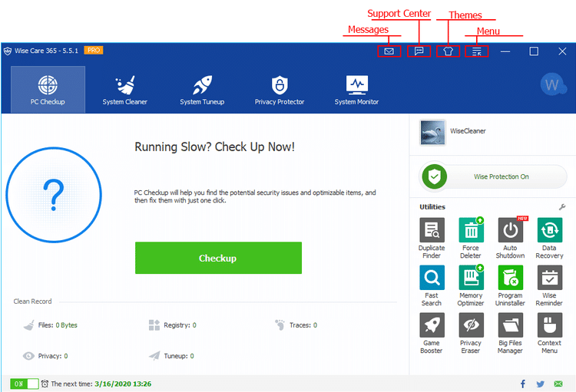The image size is (576, 392).
Task: Open utilities wrench settings icon
Action: tap(562, 207)
